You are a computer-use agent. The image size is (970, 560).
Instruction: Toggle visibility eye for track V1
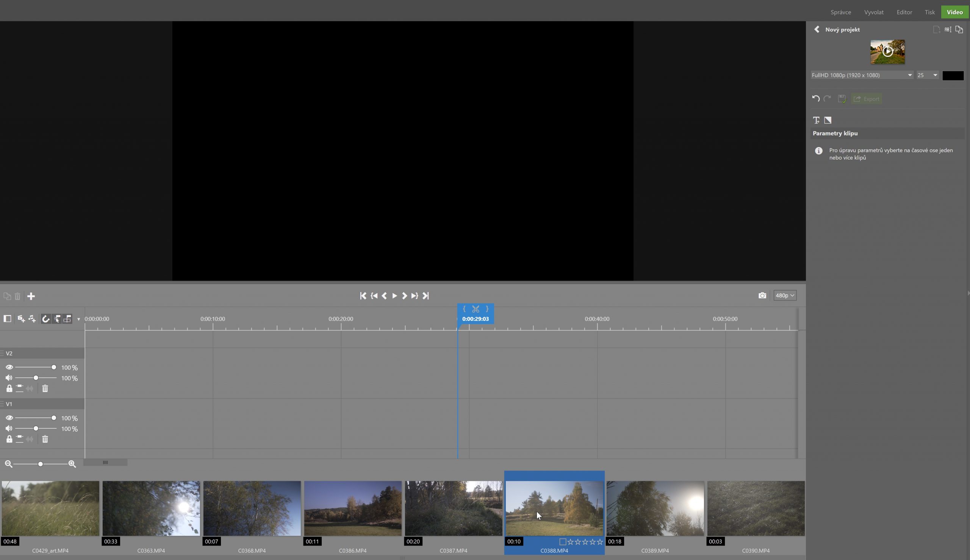[x=9, y=418]
